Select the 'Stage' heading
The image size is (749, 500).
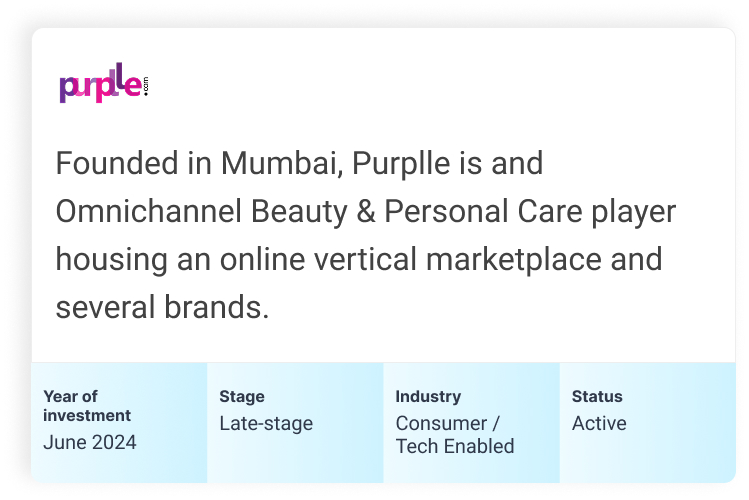[242, 397]
